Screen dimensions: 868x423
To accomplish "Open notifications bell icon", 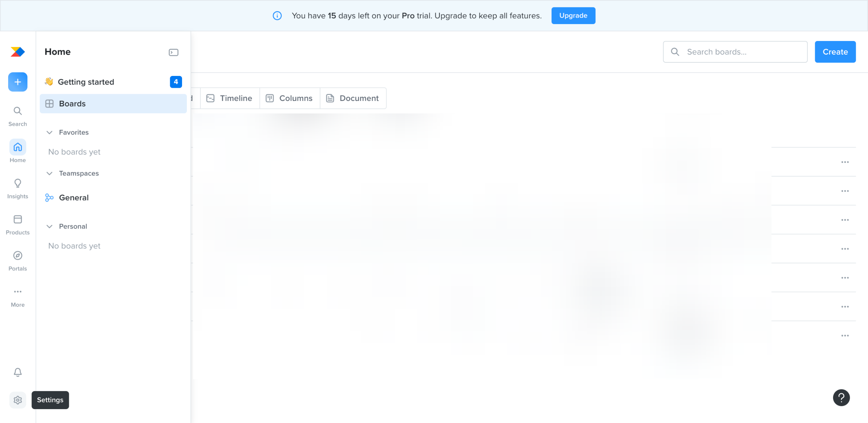I will 18,372.
